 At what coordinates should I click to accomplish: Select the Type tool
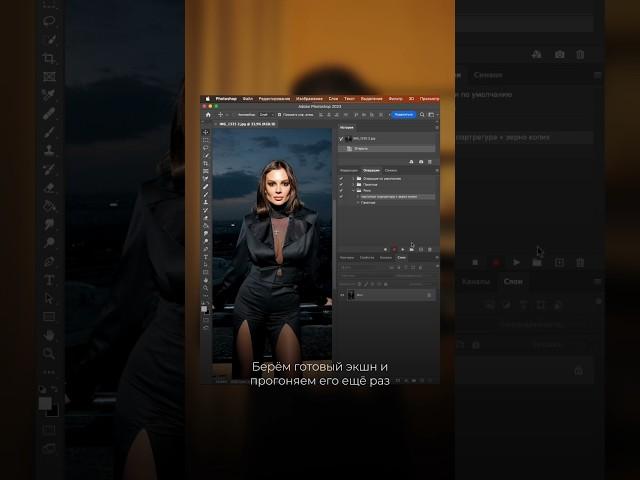click(x=205, y=256)
